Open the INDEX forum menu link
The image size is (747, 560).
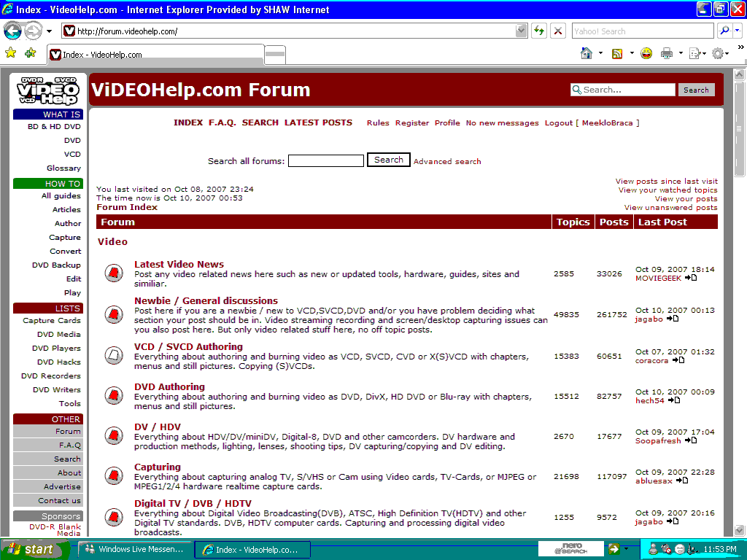pos(188,122)
